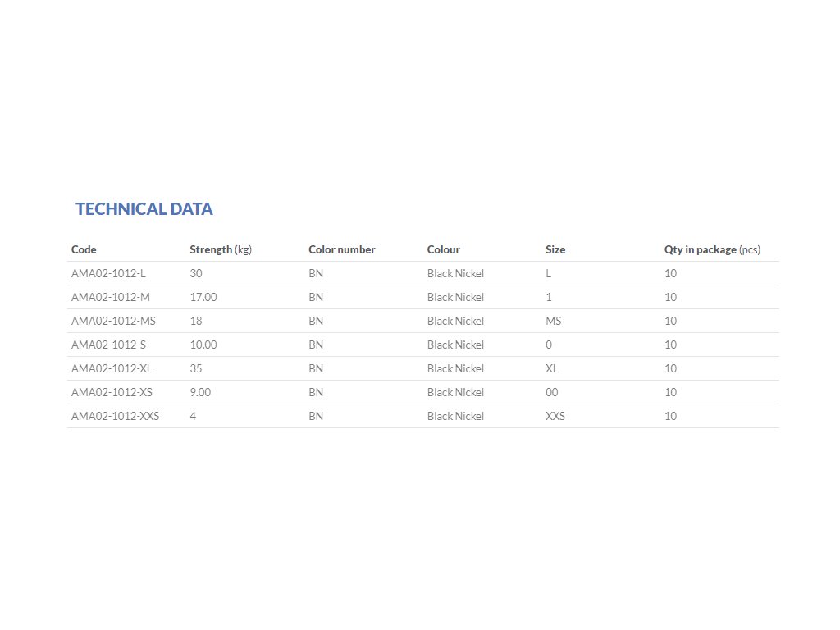Click the strength value 17.00
Viewport: 840px width, 630px height.
203,297
